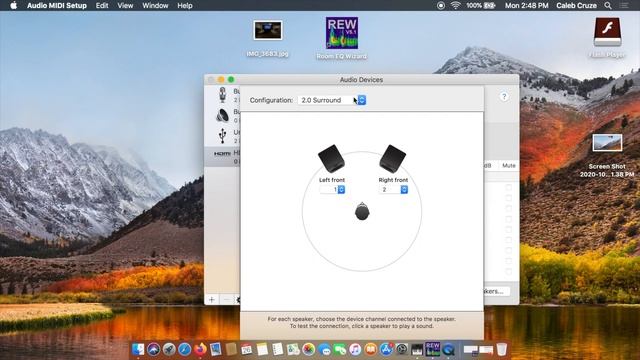This screenshot has width=640, height=360.
Task: Open Finder from the Dock
Action: pos(138,349)
